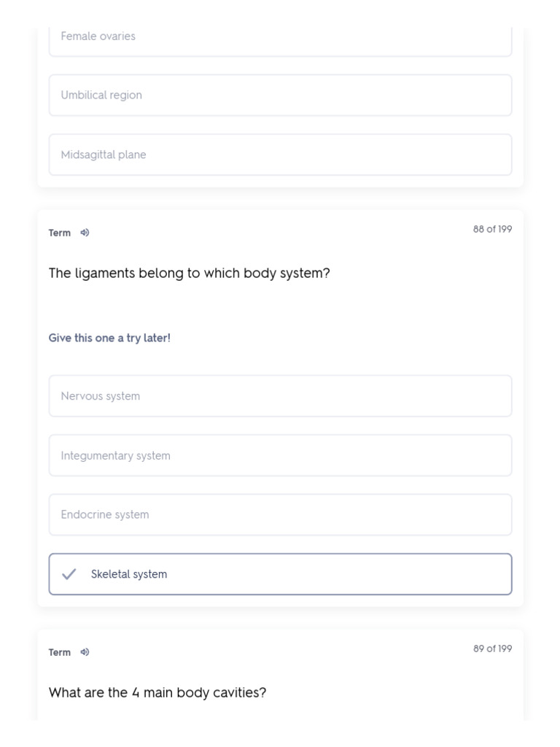The width and height of the screenshot is (560, 747).
Task: Click the 'Give this one a try later!' message
Action: pyautogui.click(x=109, y=338)
